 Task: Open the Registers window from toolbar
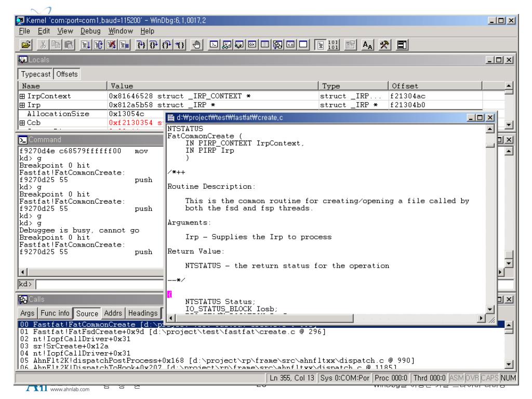pos(252,45)
